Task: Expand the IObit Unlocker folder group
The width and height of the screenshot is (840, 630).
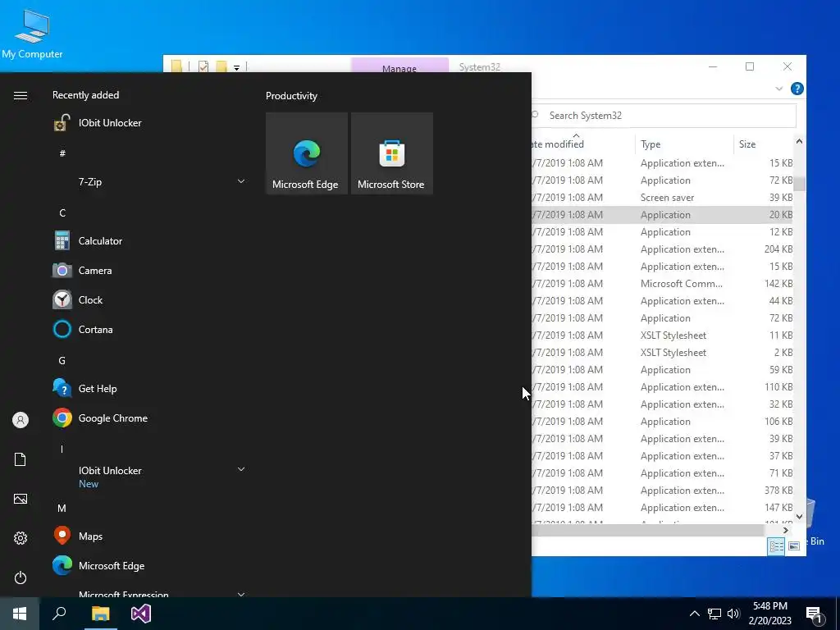Action: (241, 469)
